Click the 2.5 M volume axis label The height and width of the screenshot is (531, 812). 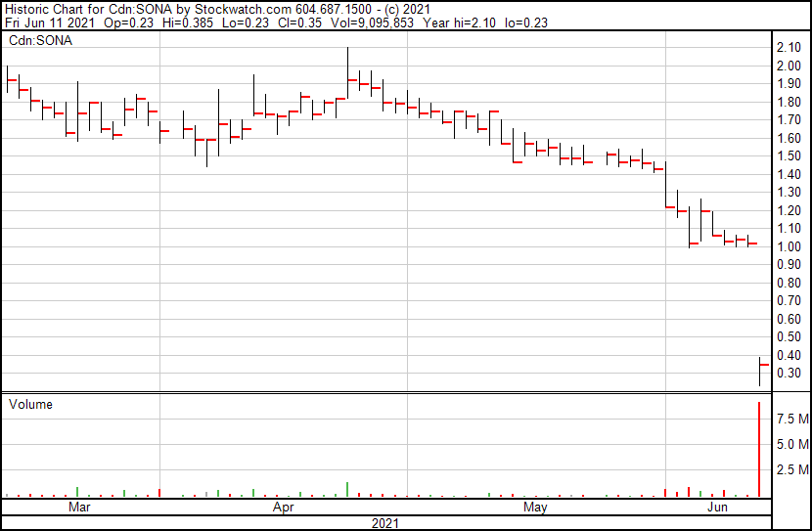pos(792,469)
